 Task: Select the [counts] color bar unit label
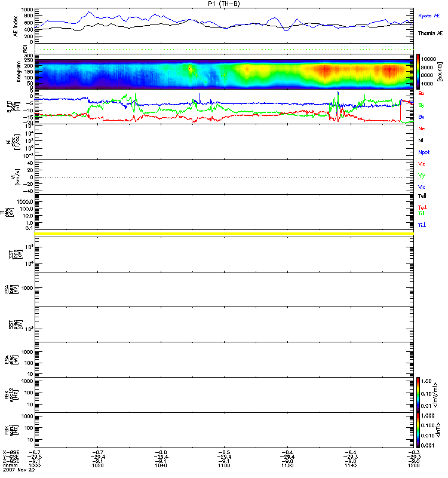pyautogui.click(x=440, y=72)
